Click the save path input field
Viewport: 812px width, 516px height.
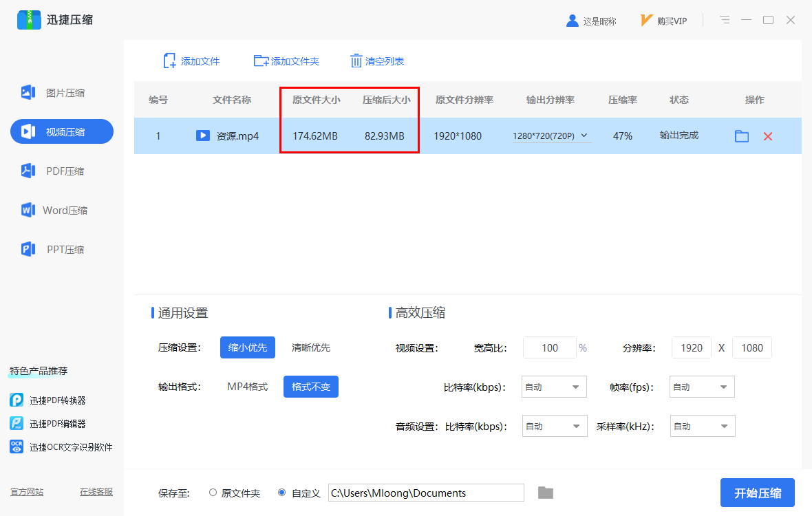click(426, 493)
